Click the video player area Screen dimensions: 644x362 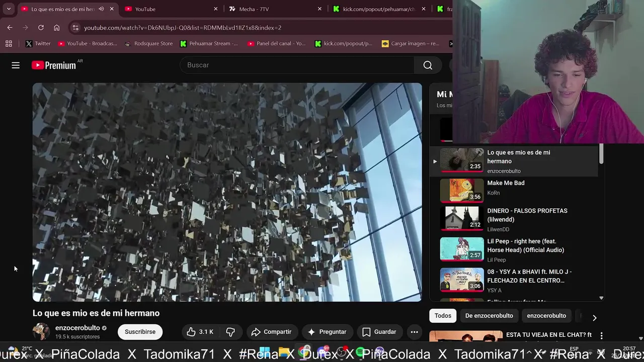point(227,192)
